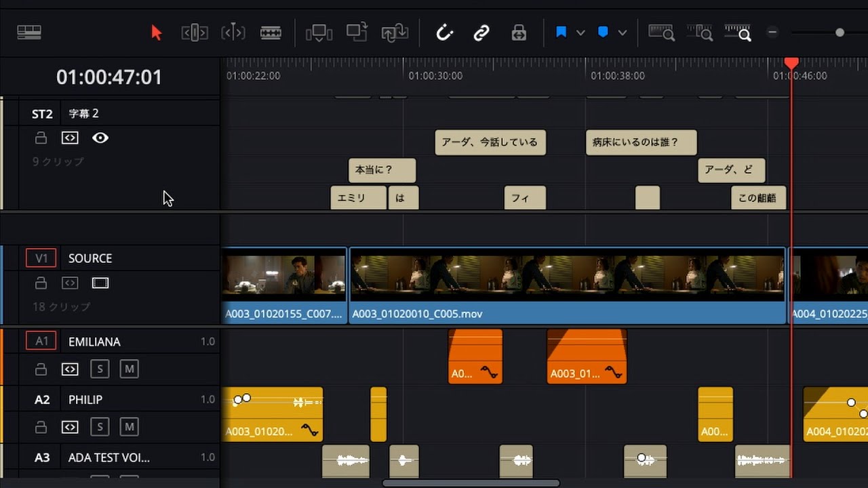This screenshot has height=488, width=868.
Task: Click the track name EMILIANA
Action: coord(94,342)
